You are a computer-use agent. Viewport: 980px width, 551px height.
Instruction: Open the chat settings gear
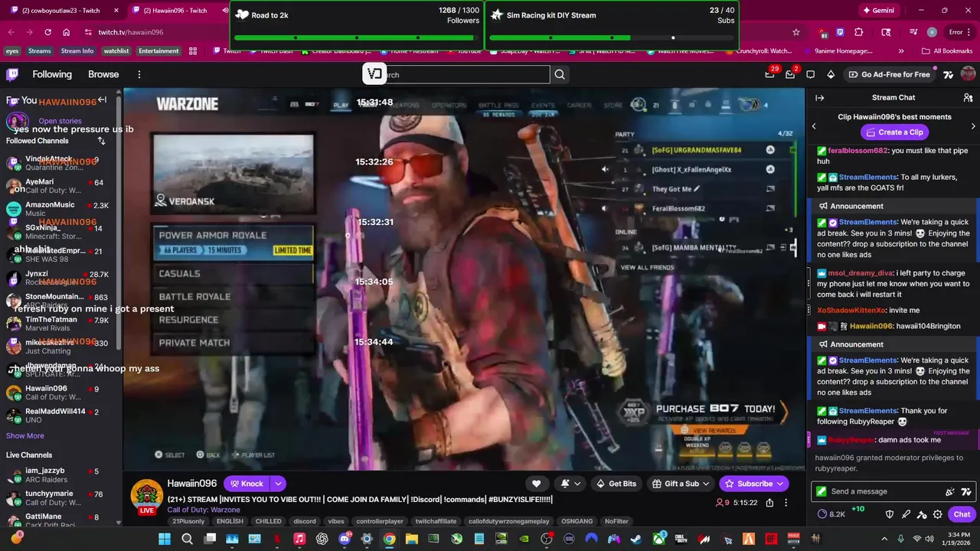(x=937, y=514)
